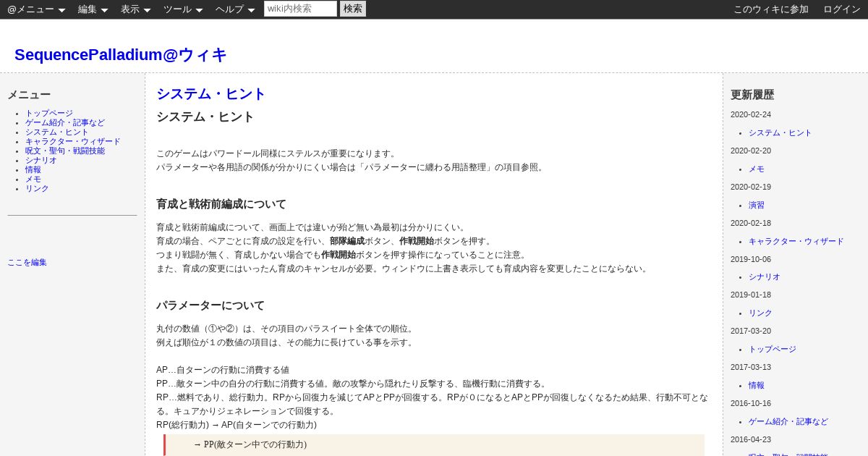Open the @メニュー dropdown menu
This screenshot has width=868, height=456.
(36, 9)
